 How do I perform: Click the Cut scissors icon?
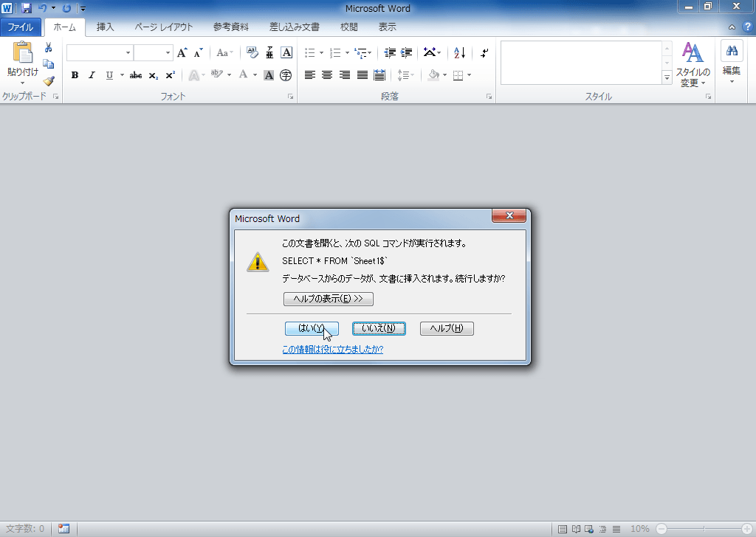[48, 48]
